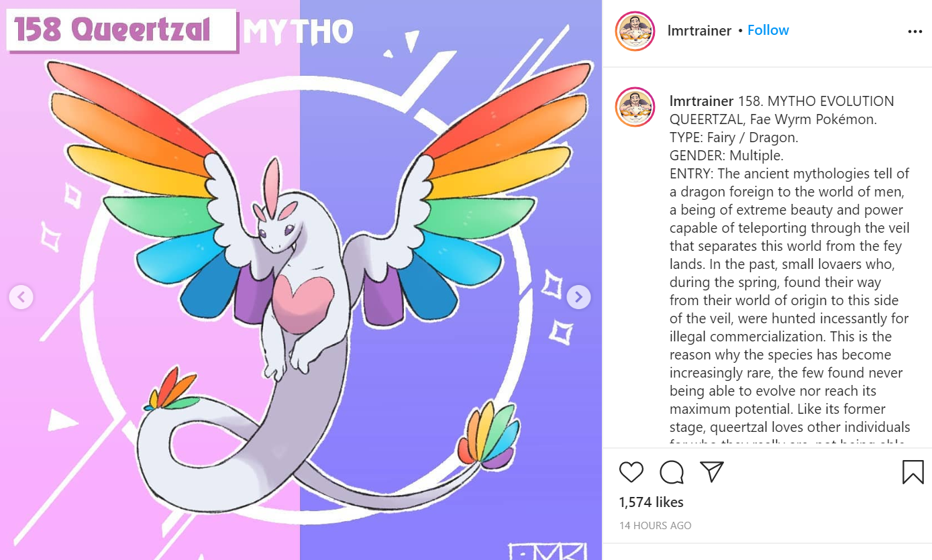Viewport: 932px width, 560px height.
Task: Open the 14 HOURS AGO timestamp link
Action: 655,526
